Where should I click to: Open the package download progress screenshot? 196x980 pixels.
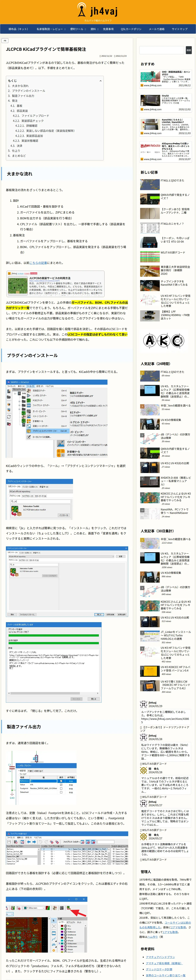tap(54, 662)
